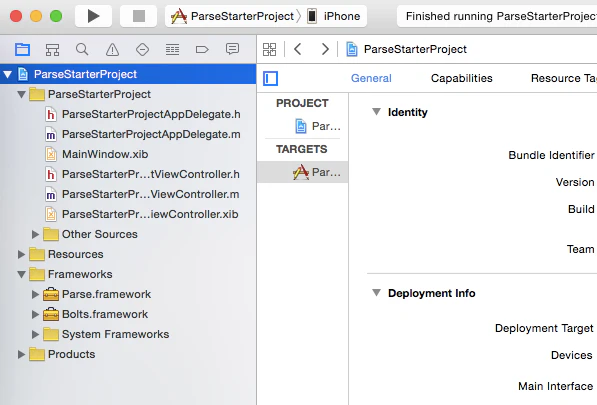Viewport: 597px width, 405px height.
Task: Expand the Resources group
Action: [21, 254]
